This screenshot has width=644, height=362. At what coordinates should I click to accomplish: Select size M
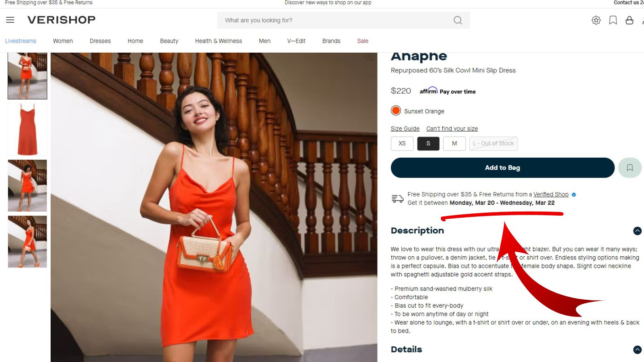coord(454,144)
